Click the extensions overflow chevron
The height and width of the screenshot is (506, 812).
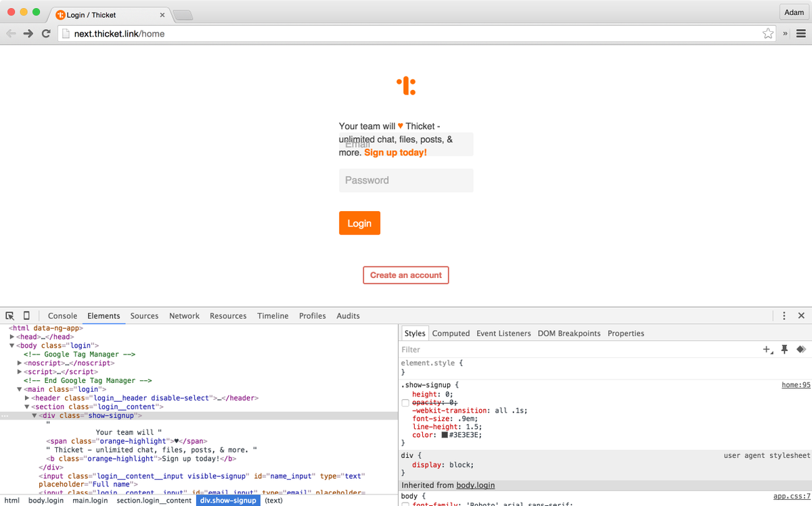tap(786, 33)
